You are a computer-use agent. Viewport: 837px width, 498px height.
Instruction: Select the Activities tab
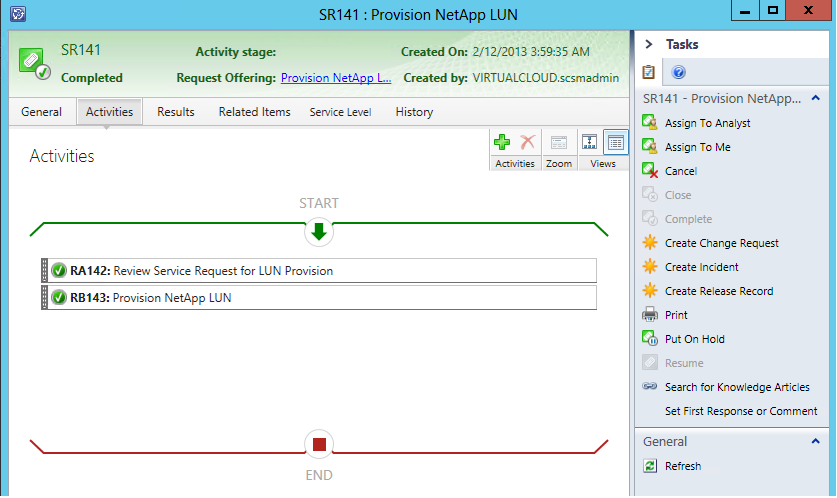coord(109,112)
